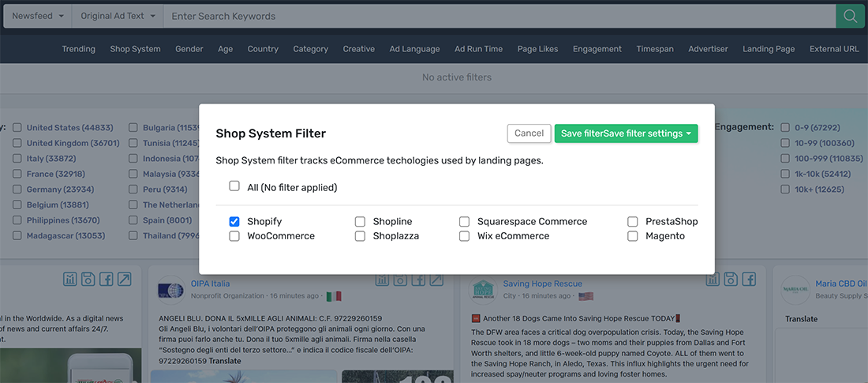Tick the United Kingdom country checkbox
This screenshot has height=383, width=868.
pyautogui.click(x=17, y=143)
